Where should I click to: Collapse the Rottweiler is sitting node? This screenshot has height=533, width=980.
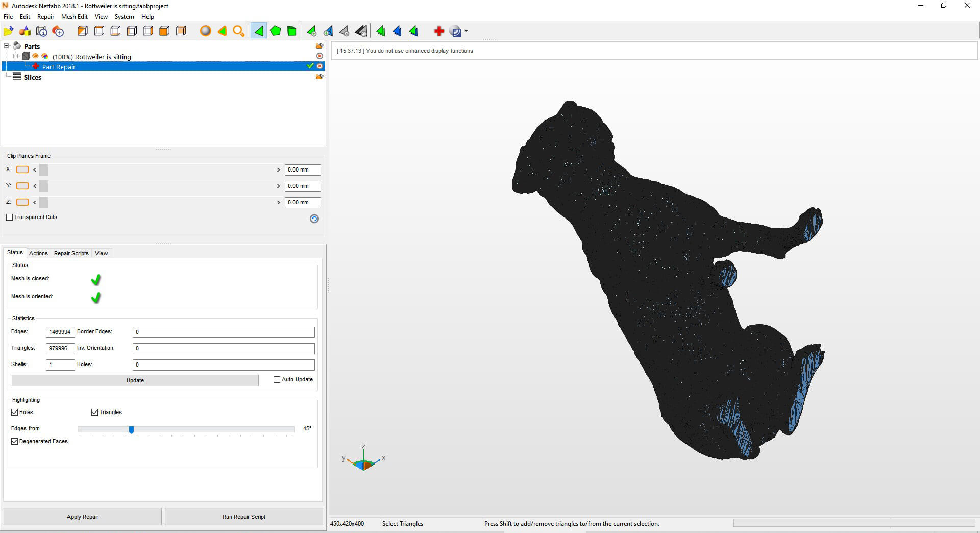point(16,56)
